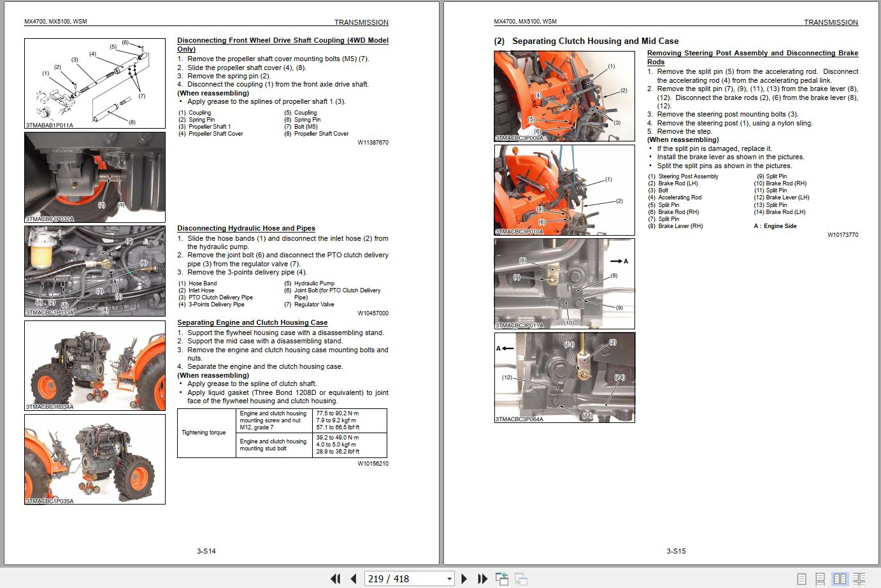
Task: Click the (1) Steering Post Assembly legend entry
Action: (684, 176)
